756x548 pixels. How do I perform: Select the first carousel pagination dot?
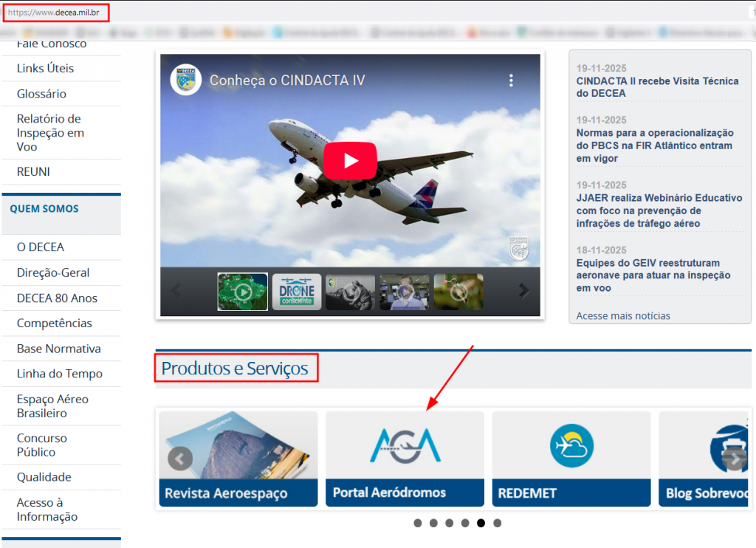(x=418, y=523)
